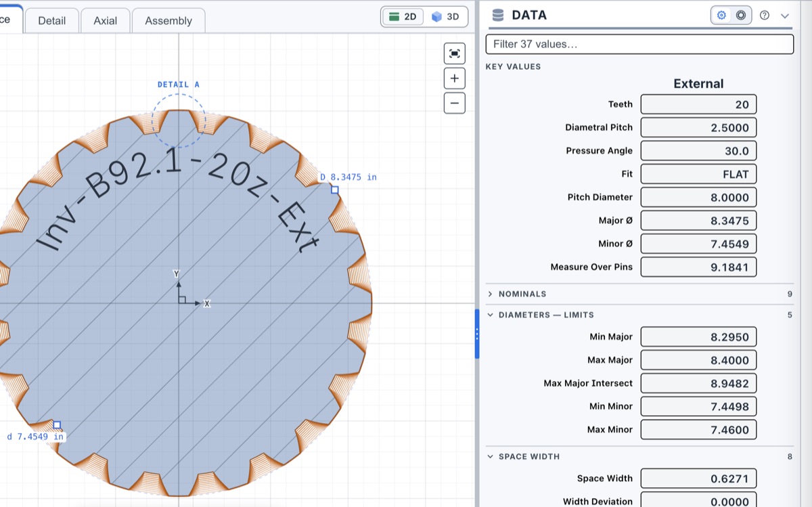Click the major diameter square marker handle
Image resolution: width=812 pixels, height=507 pixels.
pyautogui.click(x=335, y=190)
